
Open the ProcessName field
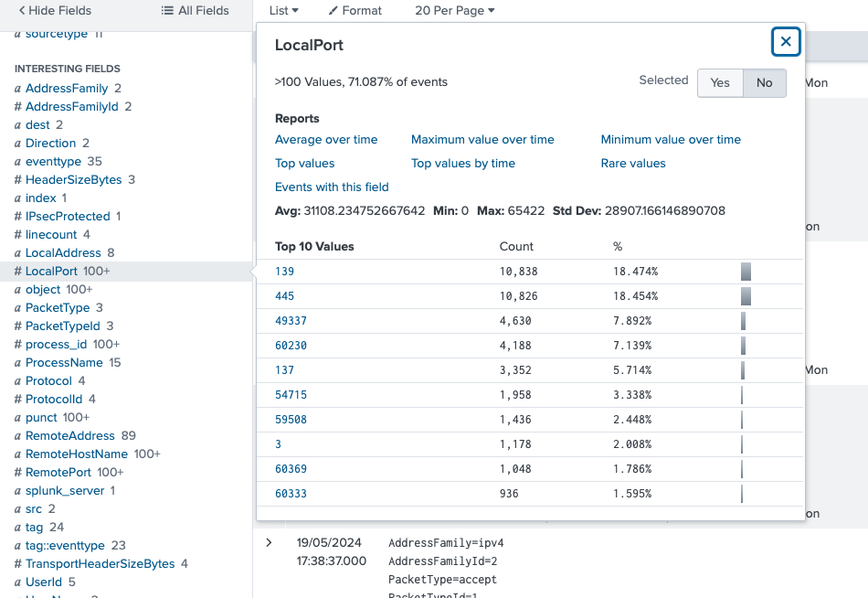coord(64,362)
